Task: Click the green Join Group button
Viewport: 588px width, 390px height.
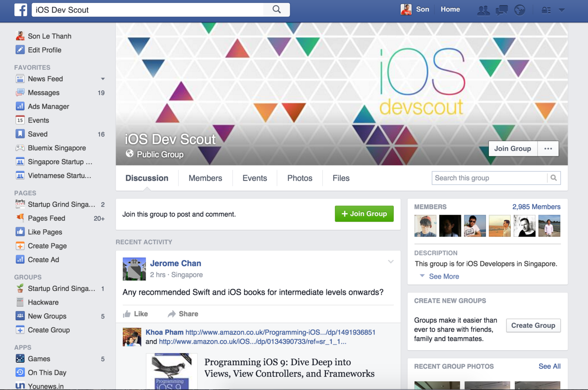Action: tap(364, 214)
